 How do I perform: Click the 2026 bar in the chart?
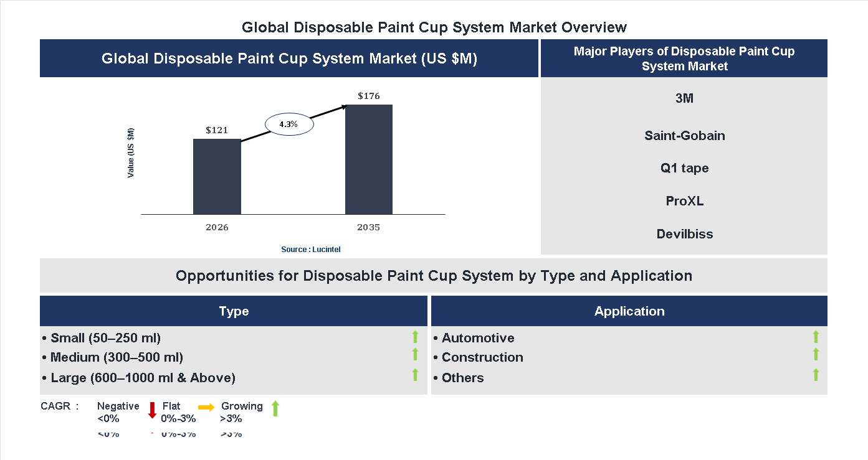click(217, 176)
